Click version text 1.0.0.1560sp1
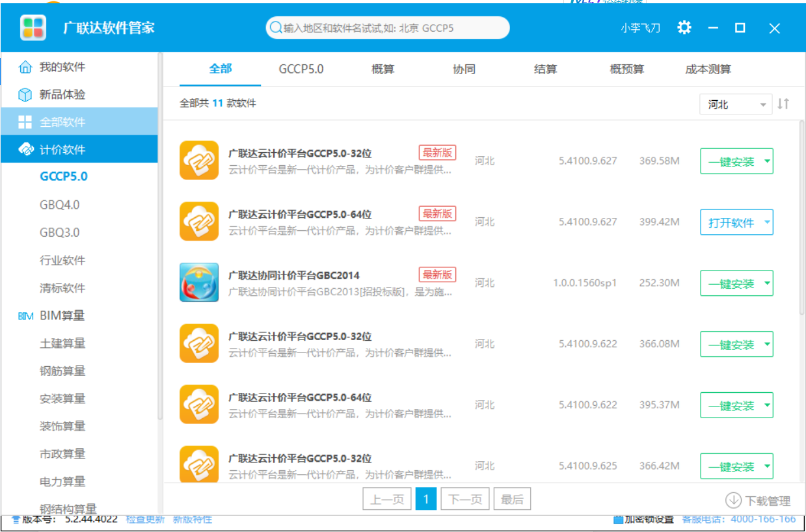This screenshot has height=532, width=806. (x=585, y=283)
